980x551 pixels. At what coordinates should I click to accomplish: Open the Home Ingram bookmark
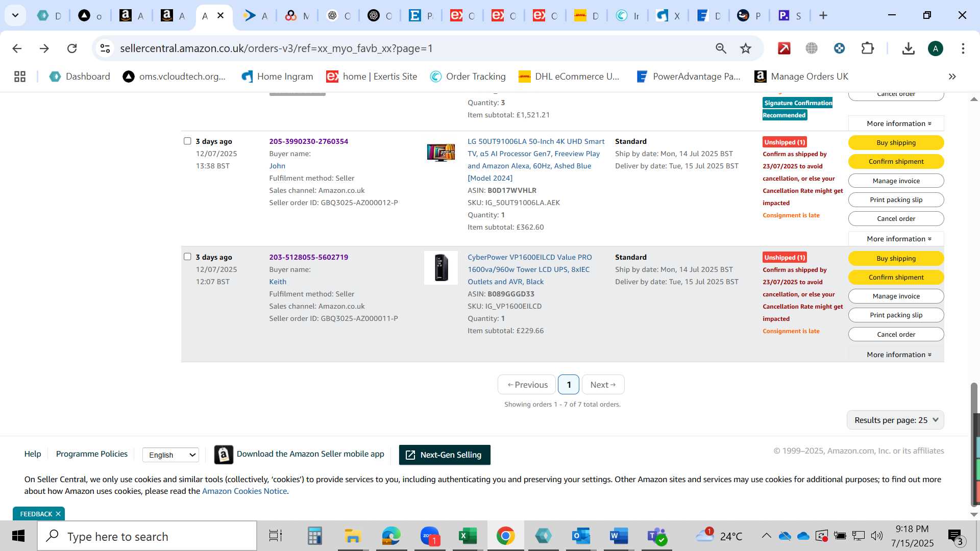coord(277,77)
